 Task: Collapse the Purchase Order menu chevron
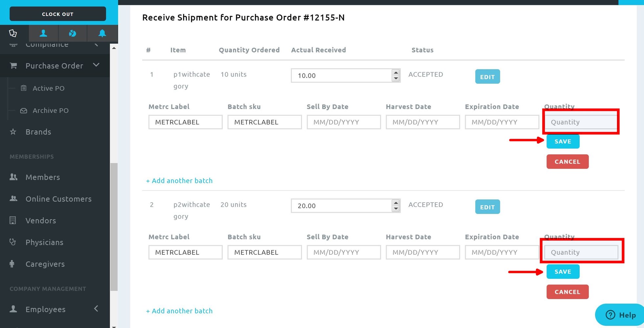pyautogui.click(x=96, y=65)
